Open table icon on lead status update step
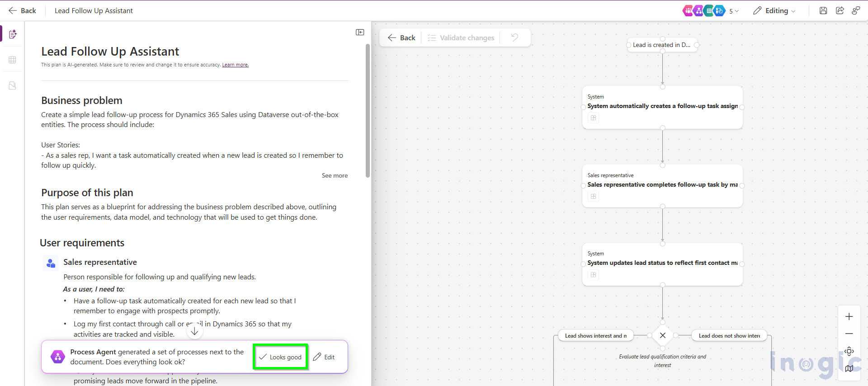The height and width of the screenshot is (386, 868). 593,275
